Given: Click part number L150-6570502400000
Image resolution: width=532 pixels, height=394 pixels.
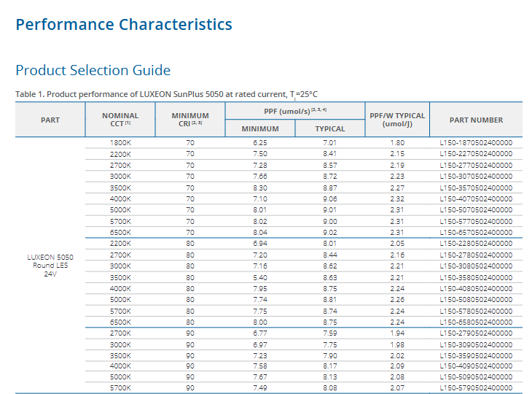Looking at the screenshot, I should pos(476,233).
